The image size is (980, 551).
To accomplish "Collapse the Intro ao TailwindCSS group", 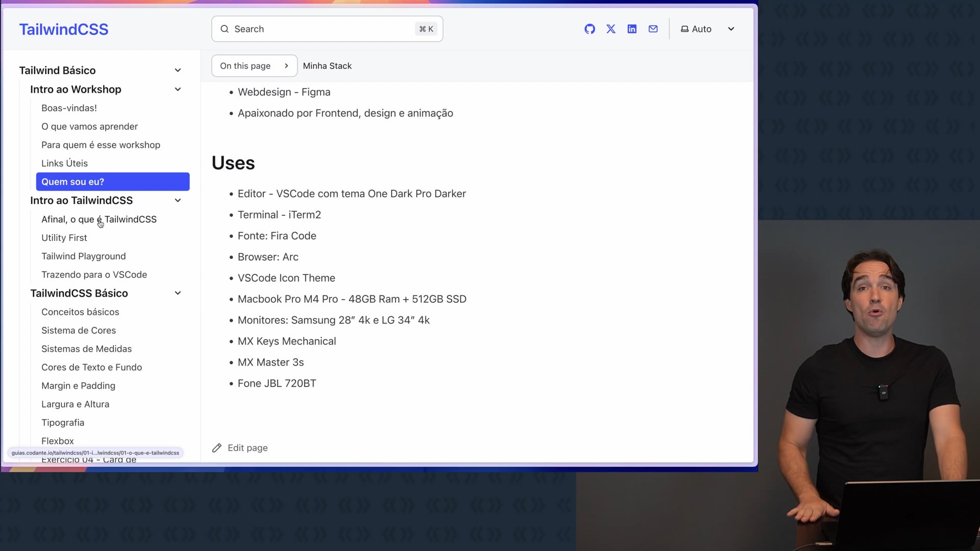I will click(x=178, y=201).
